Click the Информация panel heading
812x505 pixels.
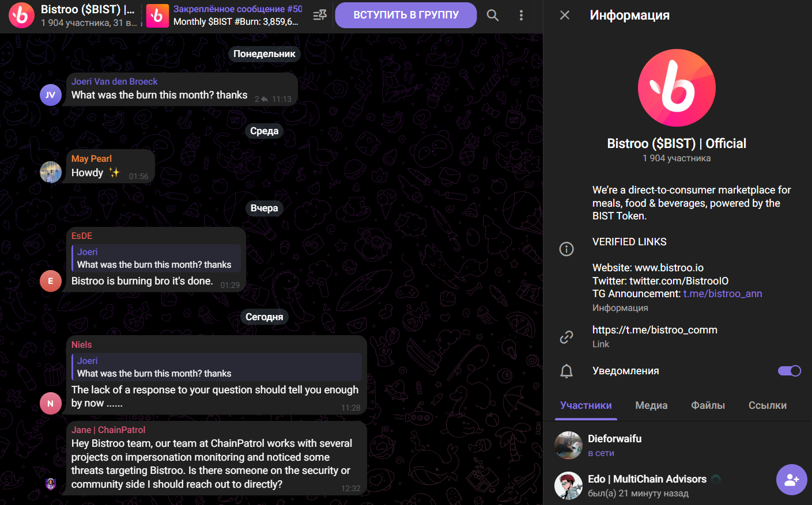coord(629,15)
